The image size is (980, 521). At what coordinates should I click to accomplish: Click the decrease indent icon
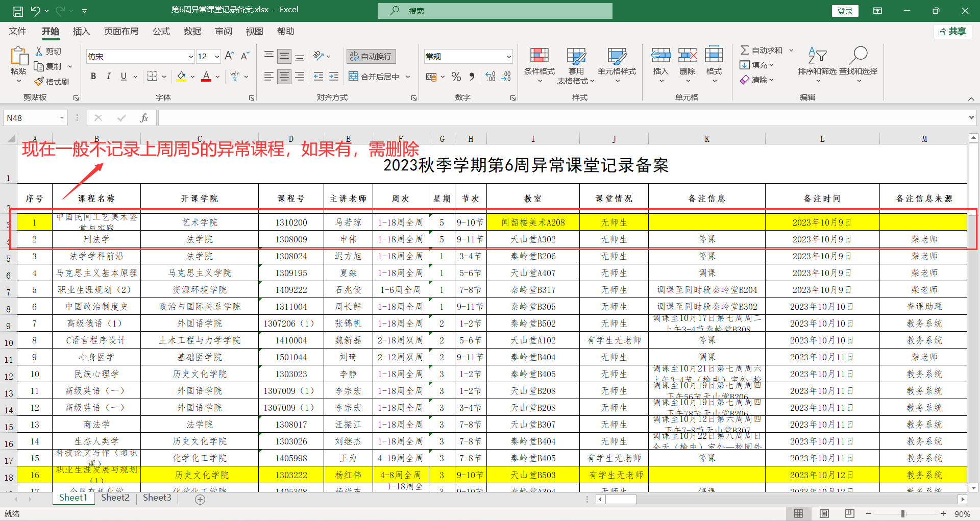tap(318, 77)
